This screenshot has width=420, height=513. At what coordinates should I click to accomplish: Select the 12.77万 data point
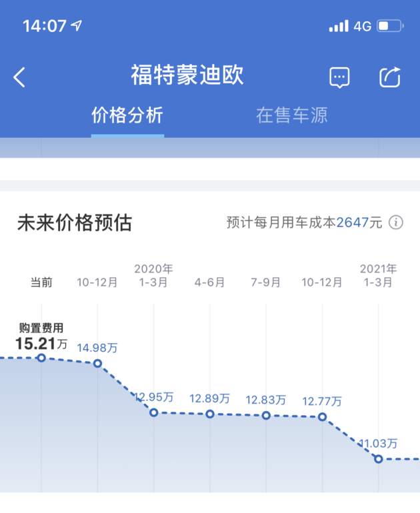[323, 417]
